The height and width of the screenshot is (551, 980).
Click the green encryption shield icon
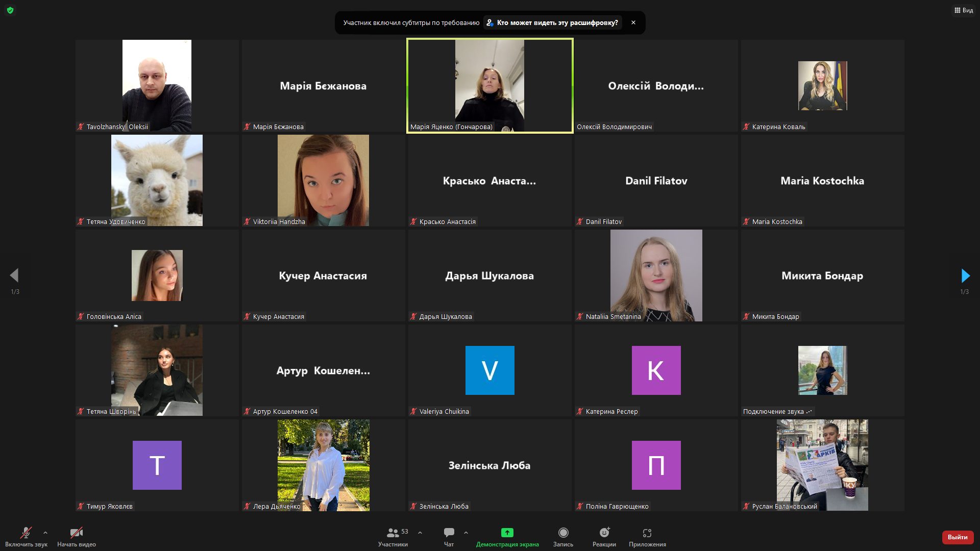[x=10, y=10]
